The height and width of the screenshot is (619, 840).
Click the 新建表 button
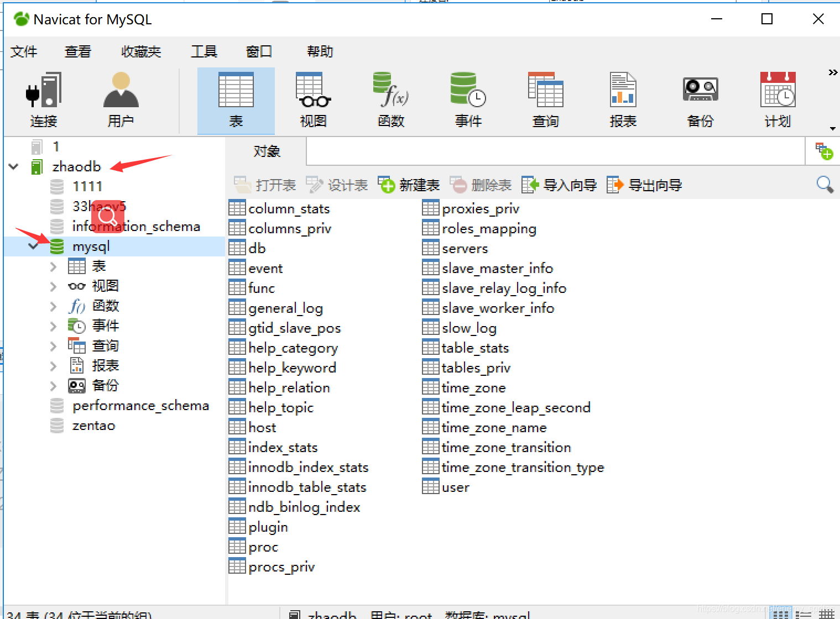coord(409,185)
